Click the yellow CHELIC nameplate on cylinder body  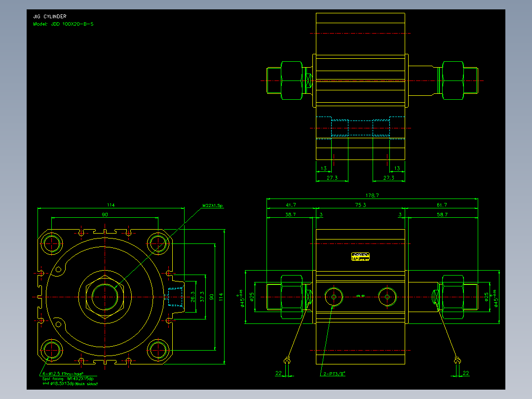[360, 257]
